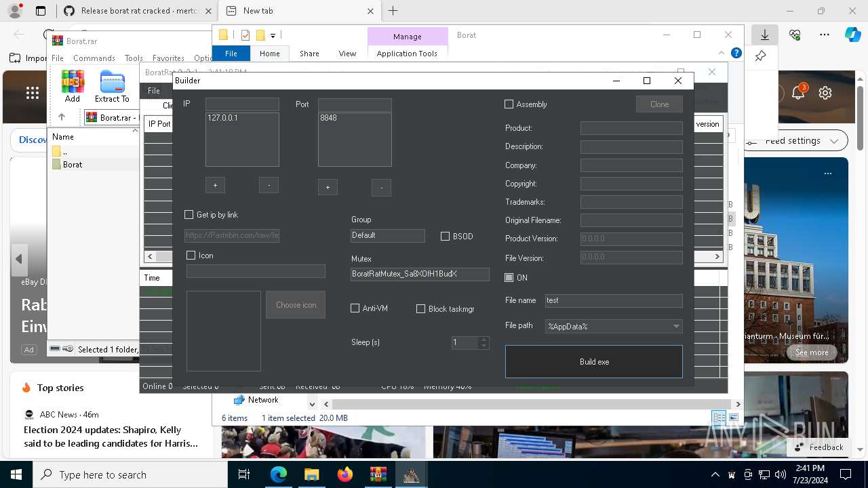The image size is (868, 488).
Task: Toggle the Block taskmgr checkbox
Action: point(421,309)
